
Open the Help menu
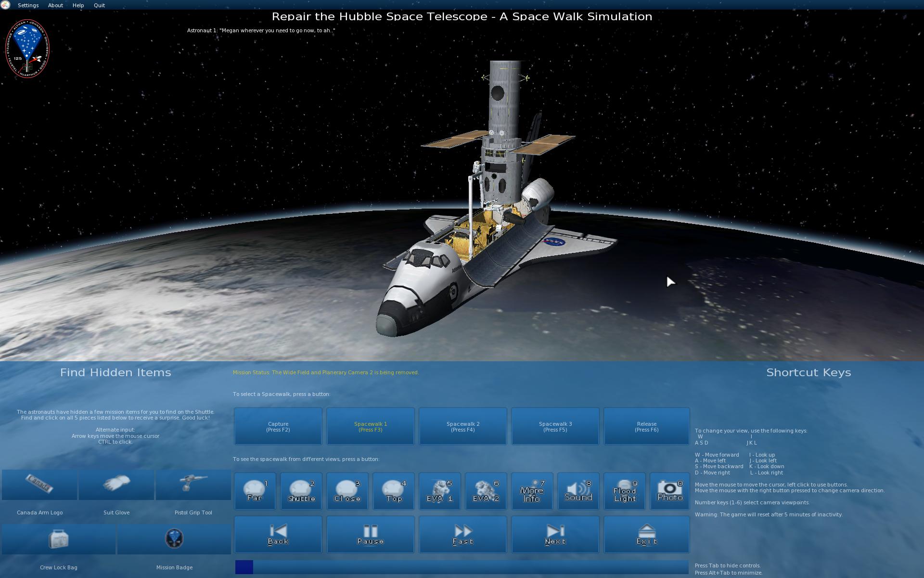(x=78, y=5)
